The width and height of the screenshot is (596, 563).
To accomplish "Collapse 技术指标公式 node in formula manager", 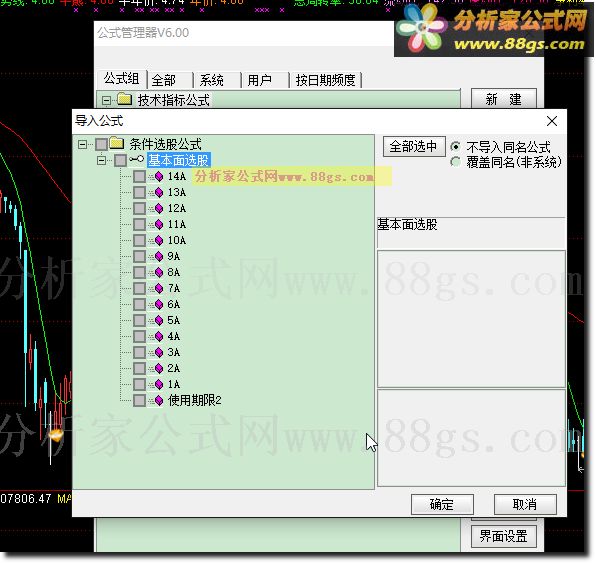I will click(106, 101).
